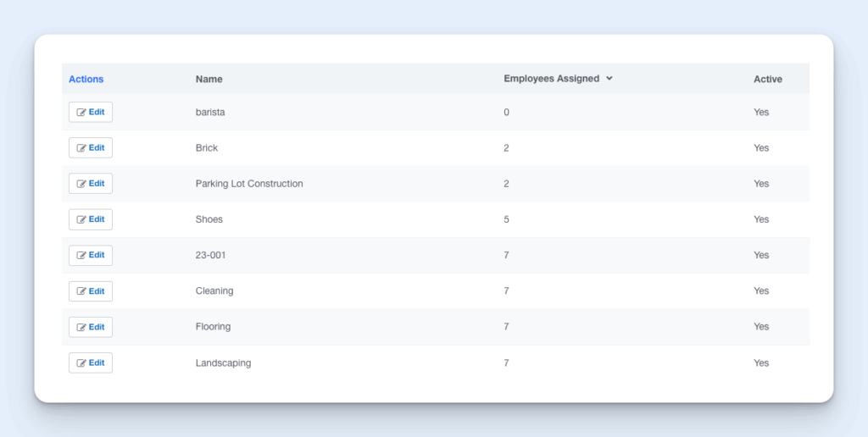
Task: Sort by the Employees Assigned column header
Action: point(551,79)
